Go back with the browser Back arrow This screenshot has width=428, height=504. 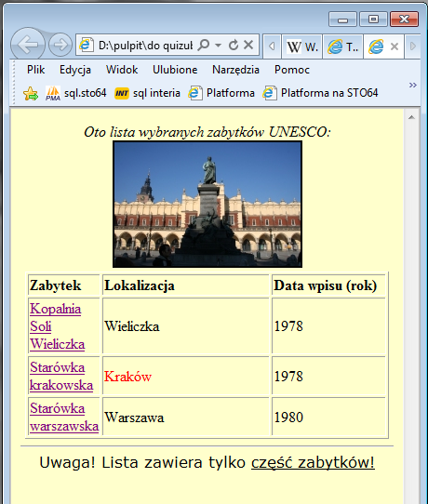(28, 45)
